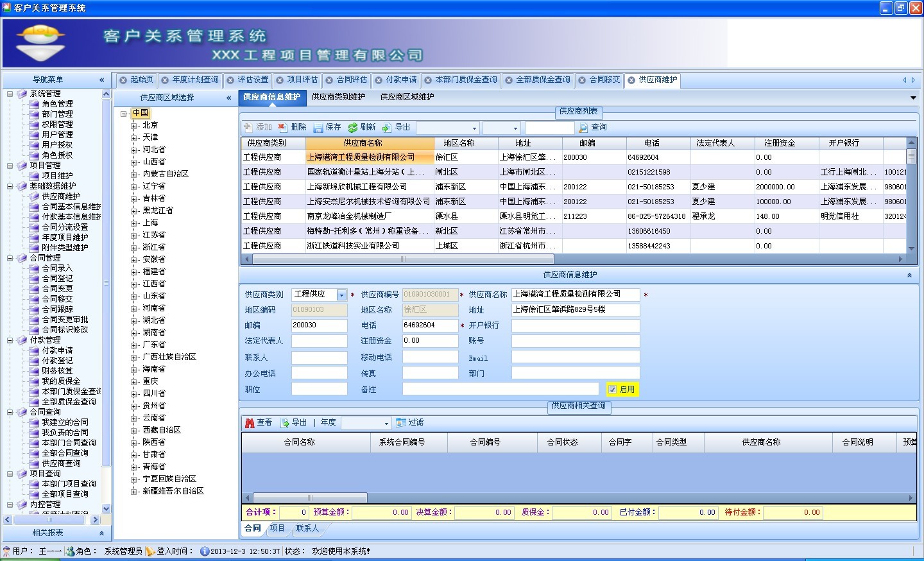Click the tab scroll left arrow
924x561 pixels.
(905, 80)
